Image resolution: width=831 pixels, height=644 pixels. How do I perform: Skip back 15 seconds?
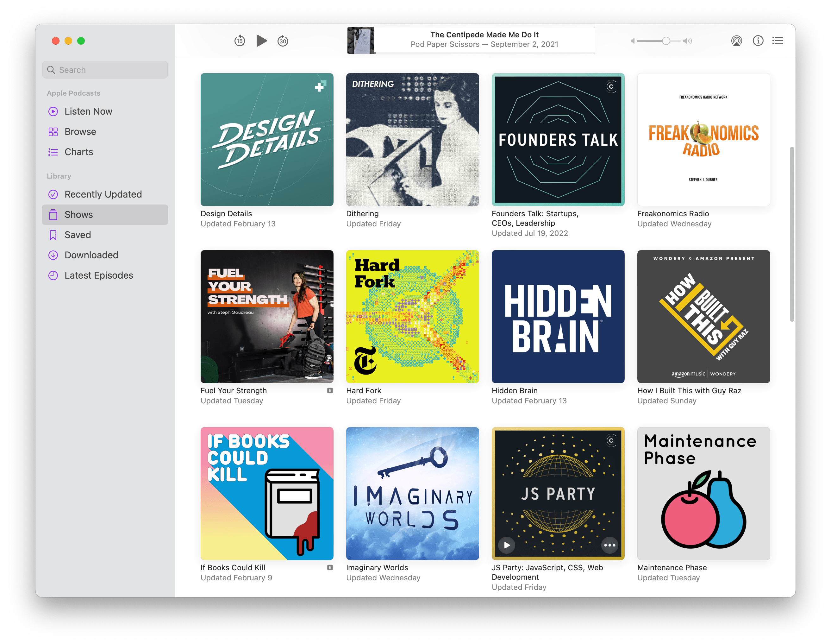[x=239, y=41]
